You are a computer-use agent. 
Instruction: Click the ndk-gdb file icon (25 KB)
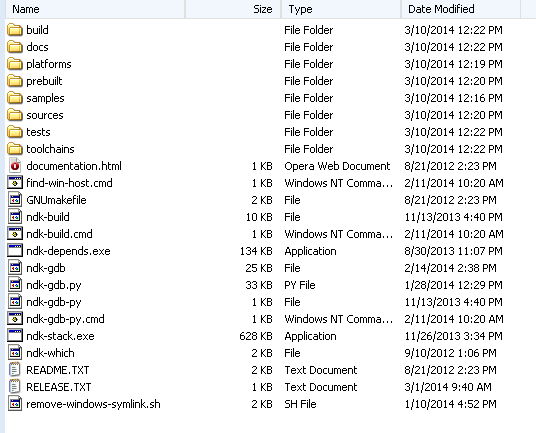(15, 268)
